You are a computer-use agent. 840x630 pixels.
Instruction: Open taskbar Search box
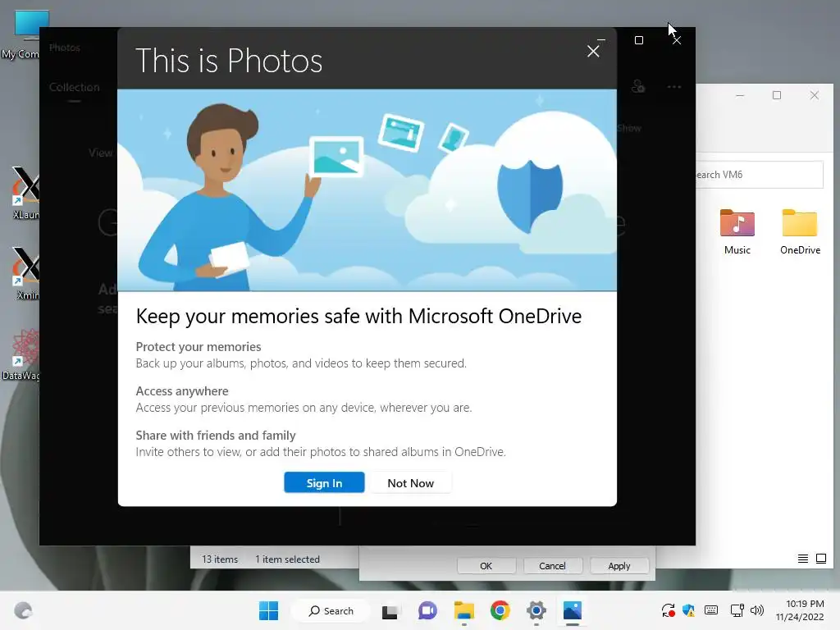pyautogui.click(x=331, y=610)
